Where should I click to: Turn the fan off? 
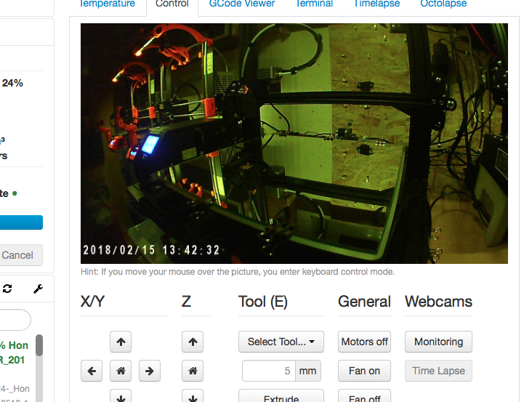coord(364,396)
